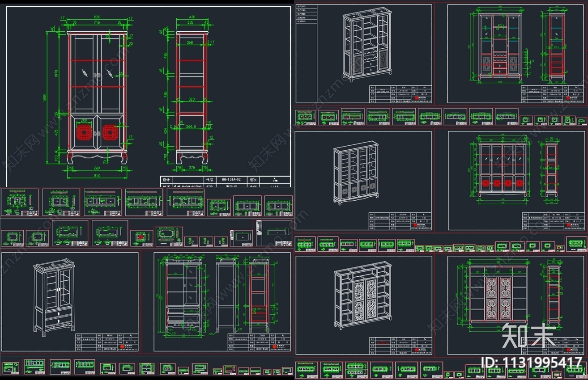The width and height of the screenshot is (588, 380).
Task: Select the 810 bottom width dimension
Action: click(97, 176)
